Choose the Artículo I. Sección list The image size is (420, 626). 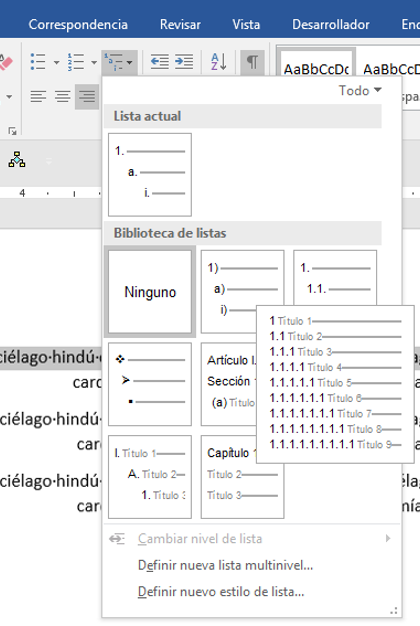(x=229, y=384)
